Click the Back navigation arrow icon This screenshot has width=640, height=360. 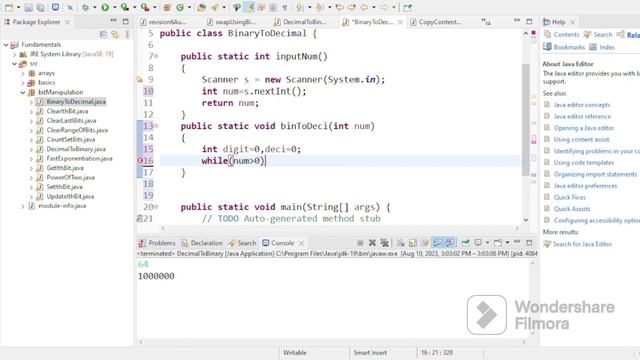click(x=364, y=7)
